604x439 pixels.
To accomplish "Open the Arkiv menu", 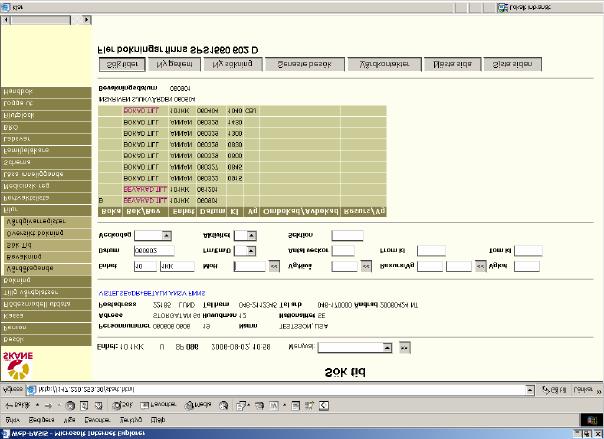I will pos(13,420).
